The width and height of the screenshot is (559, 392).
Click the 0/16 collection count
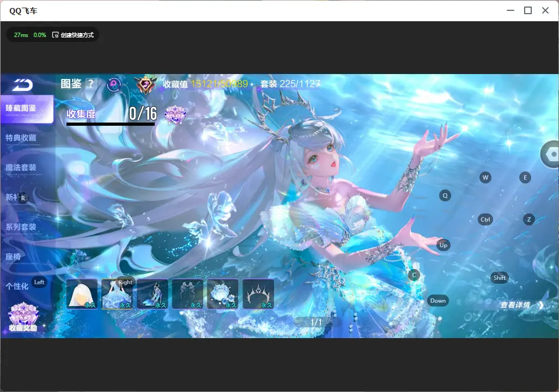click(143, 113)
